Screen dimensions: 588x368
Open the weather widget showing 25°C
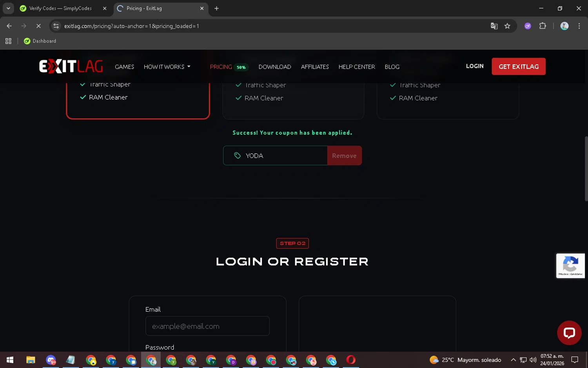(465, 360)
